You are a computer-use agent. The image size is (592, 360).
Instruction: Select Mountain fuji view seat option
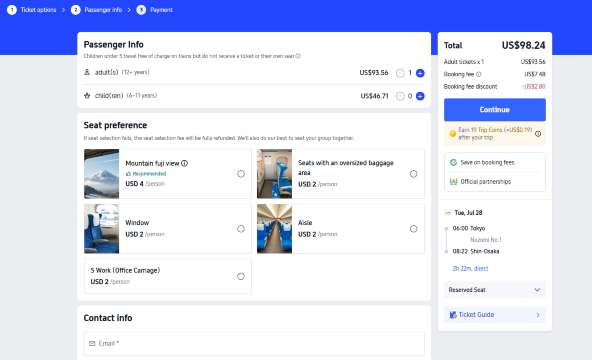pos(241,174)
